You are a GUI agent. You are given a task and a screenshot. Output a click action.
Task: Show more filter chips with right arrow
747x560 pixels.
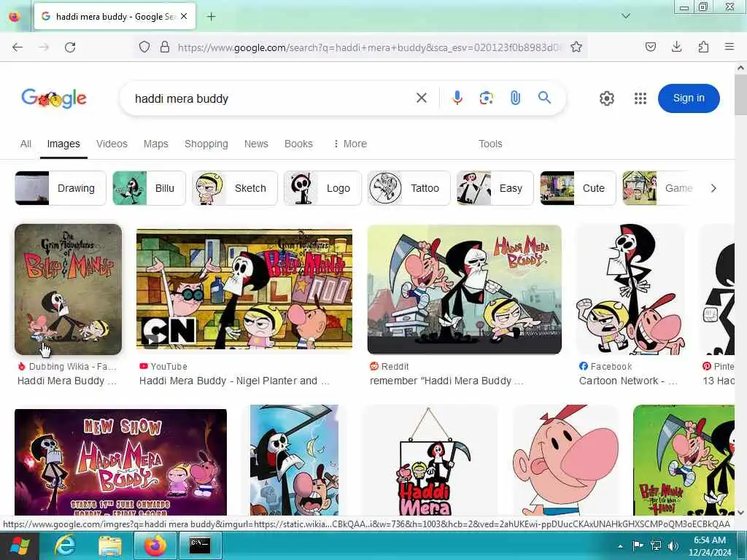point(713,188)
